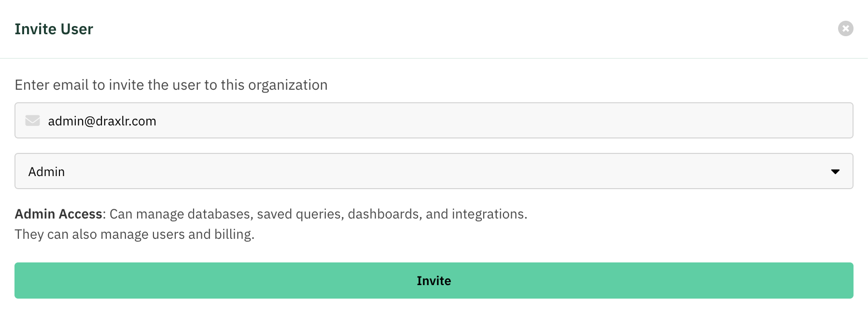The image size is (868, 329).
Task: Click the envelope icon in email field
Action: click(x=32, y=120)
